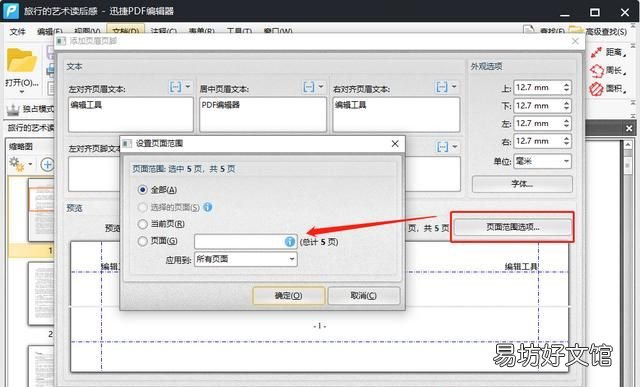Click the 字体... button
Image resolution: width=640 pixels, height=387 pixels.
[x=522, y=184]
